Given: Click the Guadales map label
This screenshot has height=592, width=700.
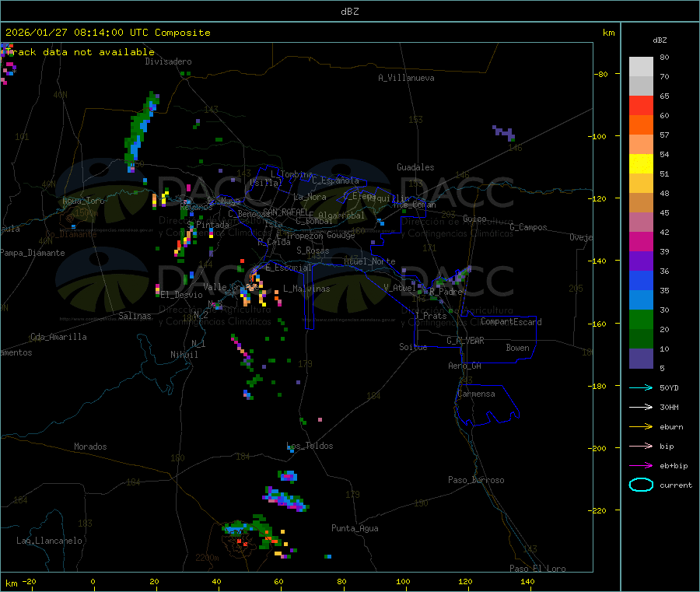Looking at the screenshot, I should click(415, 167).
